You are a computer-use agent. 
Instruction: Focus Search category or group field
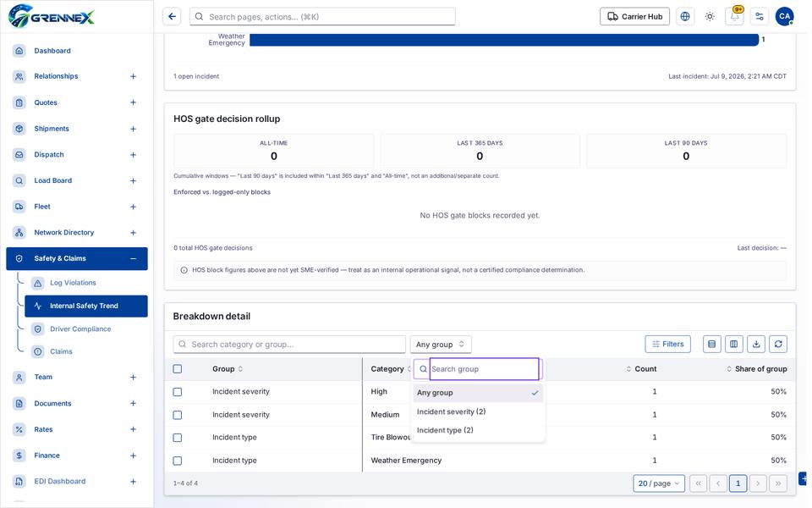(289, 345)
